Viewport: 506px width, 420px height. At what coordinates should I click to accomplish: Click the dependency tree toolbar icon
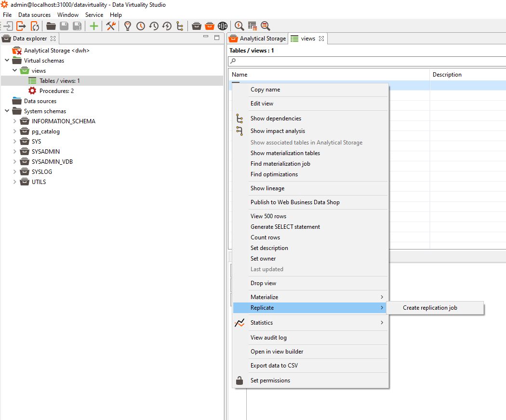180,26
